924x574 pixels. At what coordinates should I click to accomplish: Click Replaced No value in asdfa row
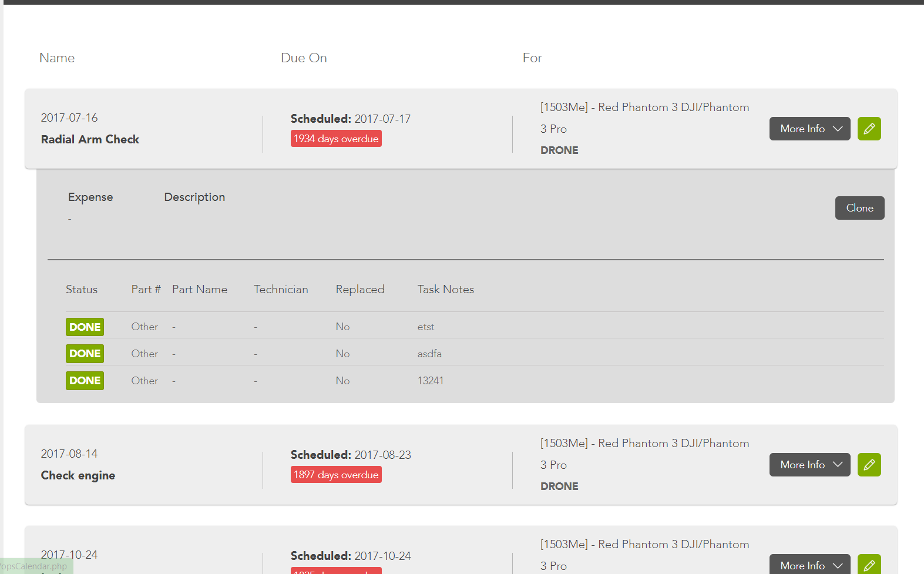coord(342,354)
